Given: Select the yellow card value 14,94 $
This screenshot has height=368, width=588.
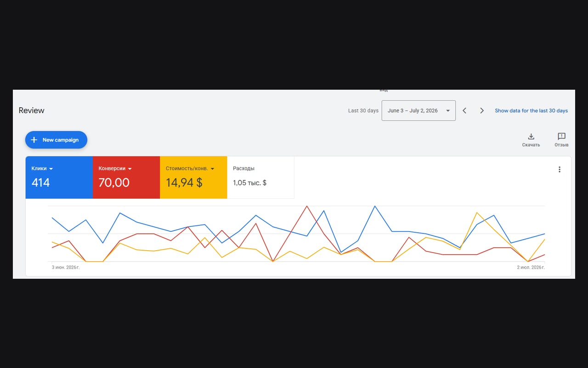Looking at the screenshot, I should click(x=184, y=183).
